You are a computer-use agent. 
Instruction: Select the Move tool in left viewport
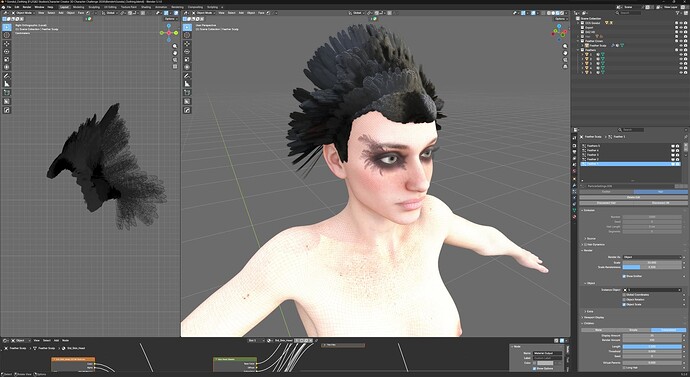coord(7,44)
